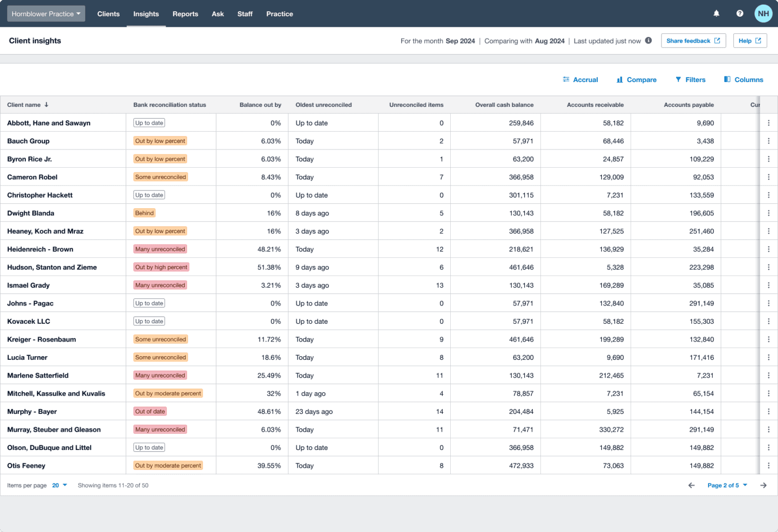
Task: Open row actions menu for Bauch Group
Action: click(769, 140)
